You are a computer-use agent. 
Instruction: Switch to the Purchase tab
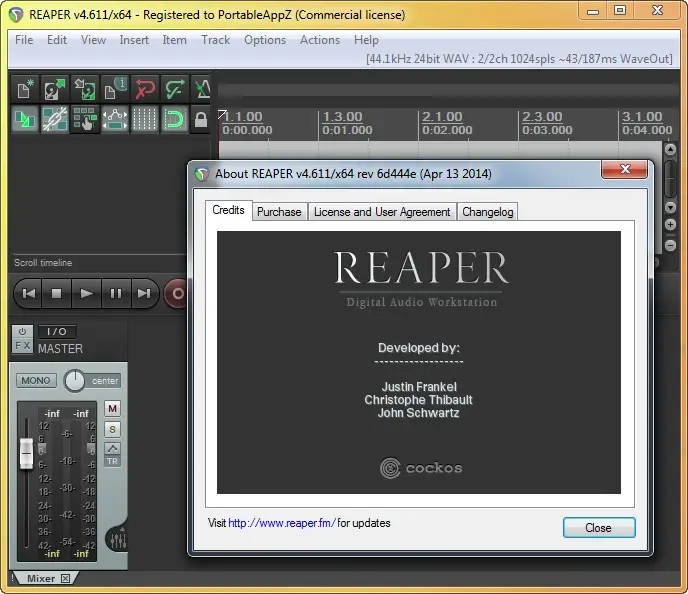point(279,212)
